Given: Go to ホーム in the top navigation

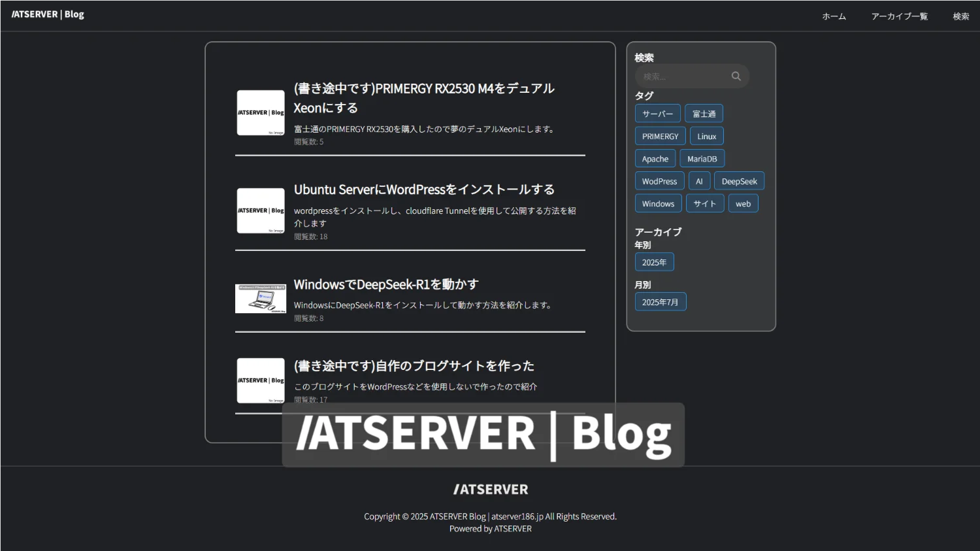Looking at the screenshot, I should [x=834, y=16].
